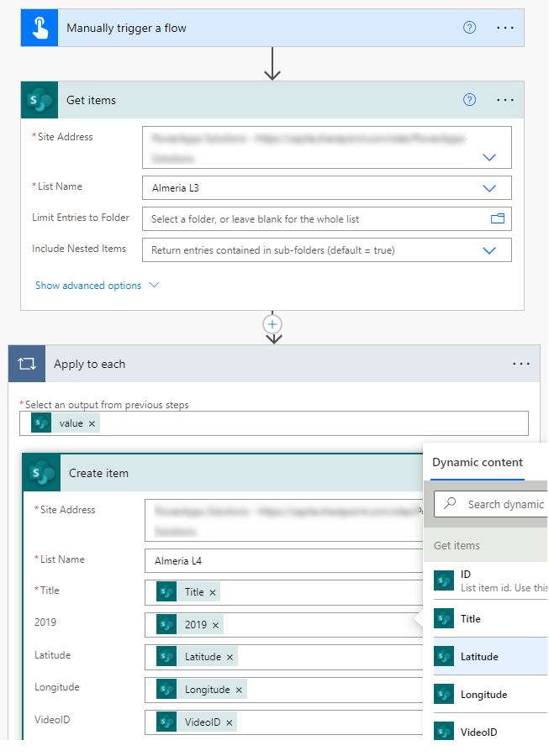Open the ellipsis menu of Get items

pos(505,100)
